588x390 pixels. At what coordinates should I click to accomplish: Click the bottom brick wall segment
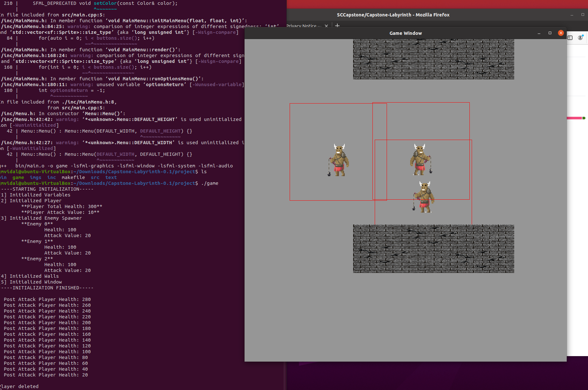433,248
